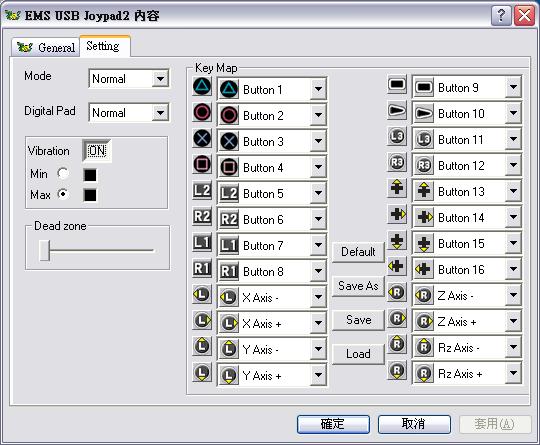Open the Button 11 combo box
The height and width of the screenshot is (445, 540).
pyautogui.click(x=467, y=139)
